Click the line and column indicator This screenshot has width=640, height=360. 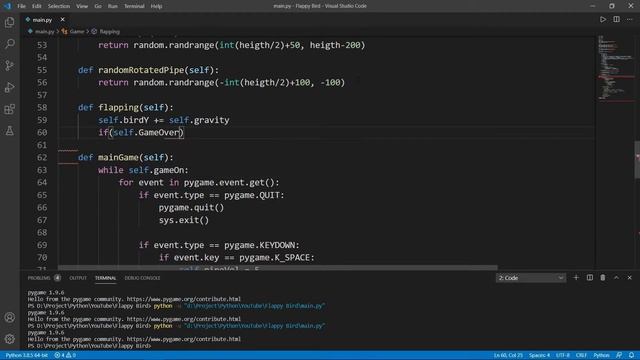(x=508, y=355)
